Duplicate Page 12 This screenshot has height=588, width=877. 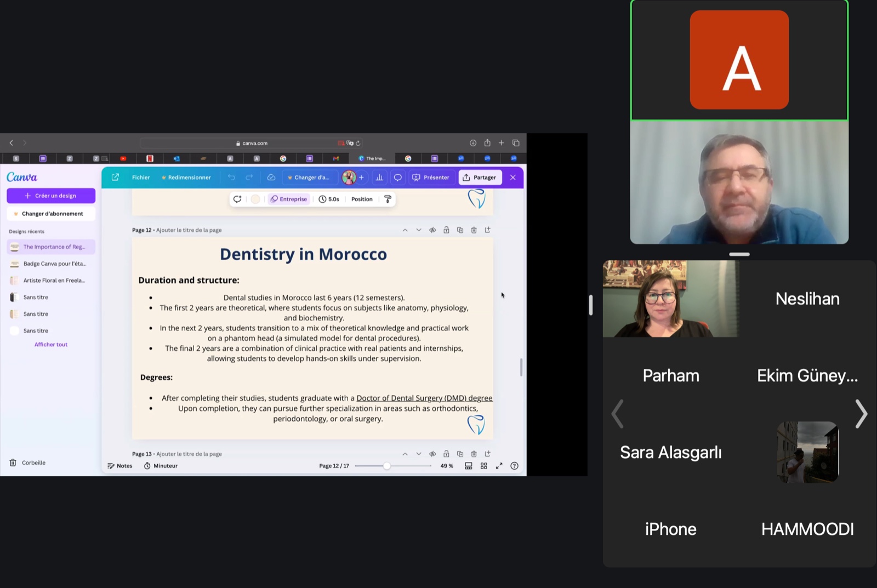tap(460, 230)
